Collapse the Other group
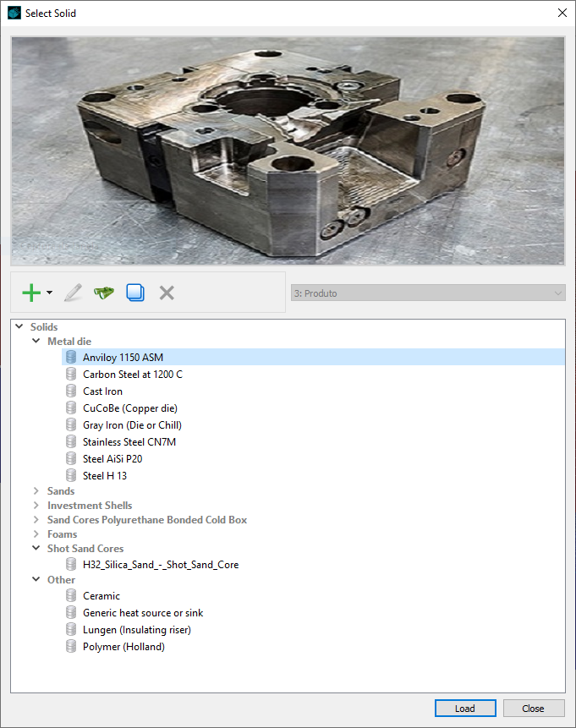This screenshot has width=576, height=728. click(x=36, y=579)
